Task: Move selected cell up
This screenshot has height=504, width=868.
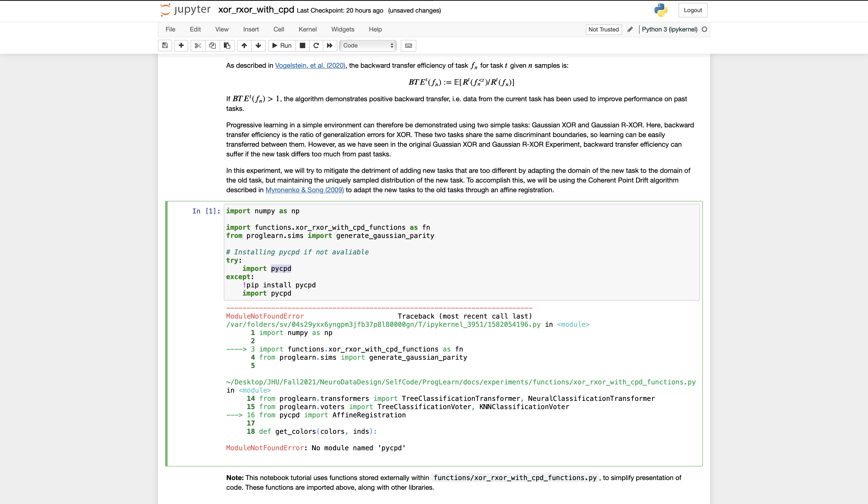Action: [244, 46]
